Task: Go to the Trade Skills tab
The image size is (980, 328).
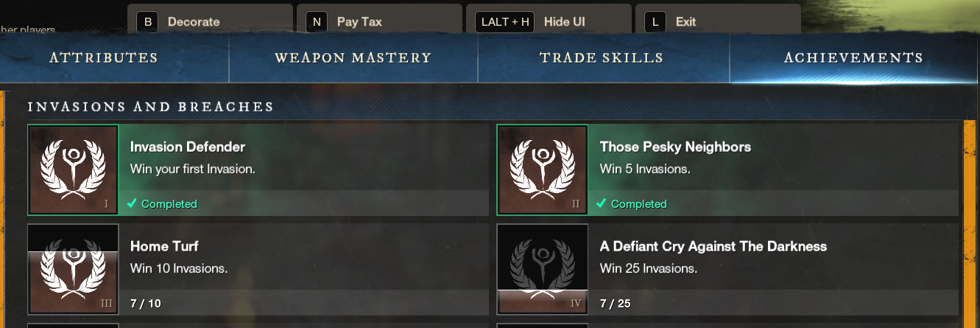Action: click(602, 57)
